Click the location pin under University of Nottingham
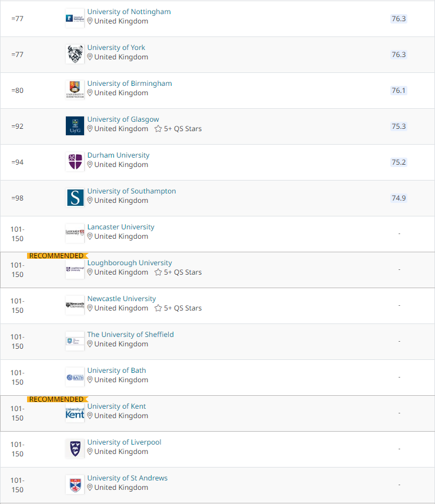This screenshot has width=435, height=504. click(90, 21)
